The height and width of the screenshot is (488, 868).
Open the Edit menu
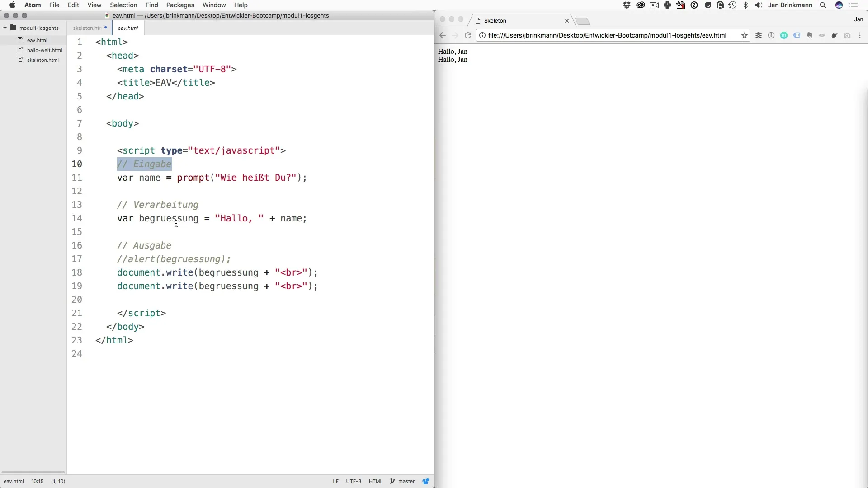(x=73, y=5)
